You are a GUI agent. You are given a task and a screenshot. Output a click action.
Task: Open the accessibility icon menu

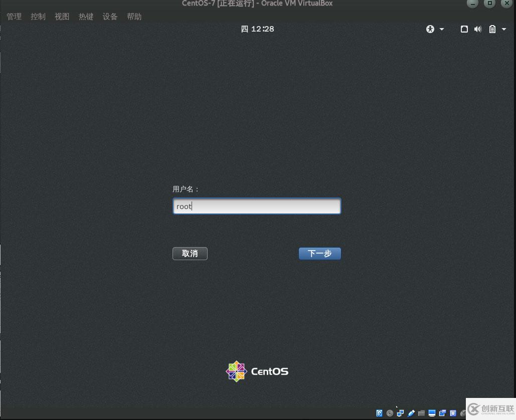pyautogui.click(x=430, y=29)
